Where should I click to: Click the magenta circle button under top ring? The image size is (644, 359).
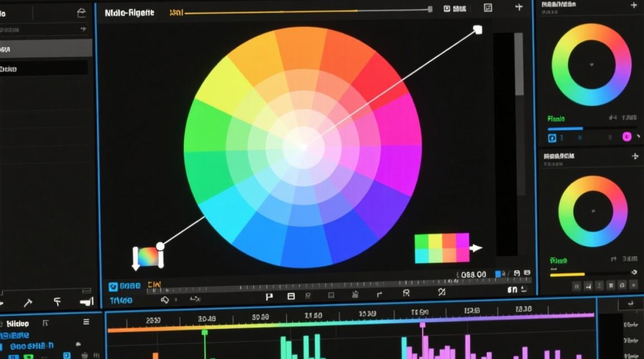(626, 137)
